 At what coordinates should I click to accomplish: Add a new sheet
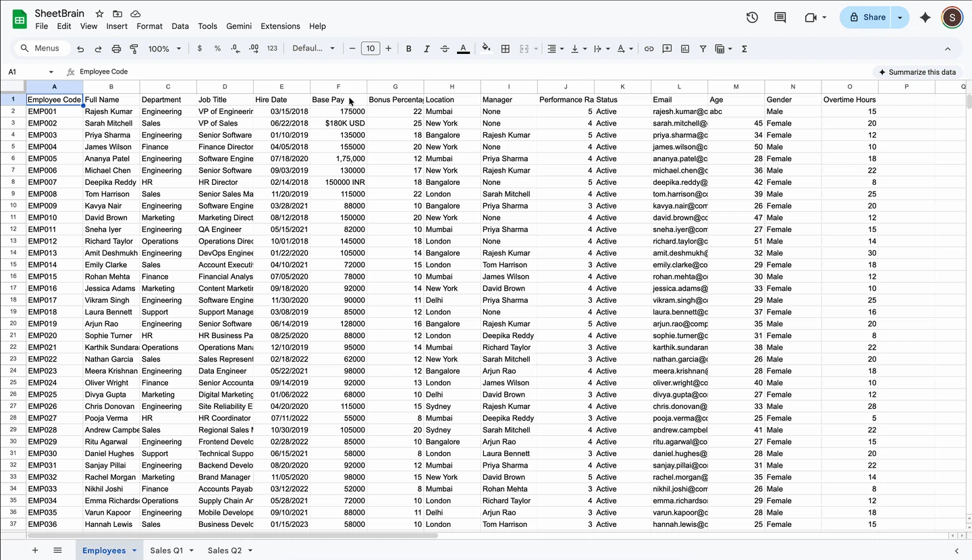click(35, 551)
